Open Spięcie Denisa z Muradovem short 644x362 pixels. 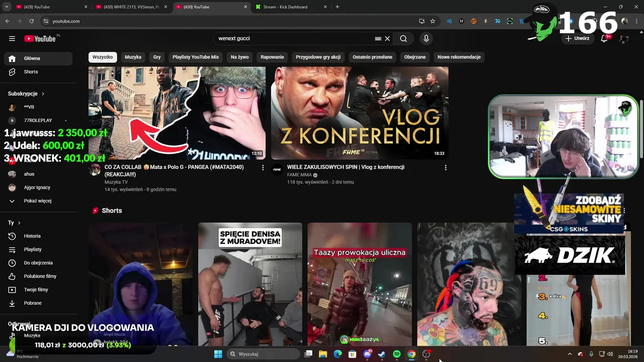(x=250, y=284)
